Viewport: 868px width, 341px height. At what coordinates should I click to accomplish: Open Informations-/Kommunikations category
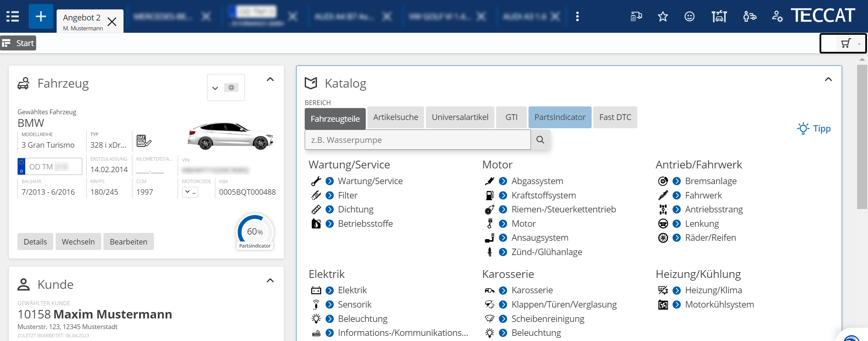point(403,333)
